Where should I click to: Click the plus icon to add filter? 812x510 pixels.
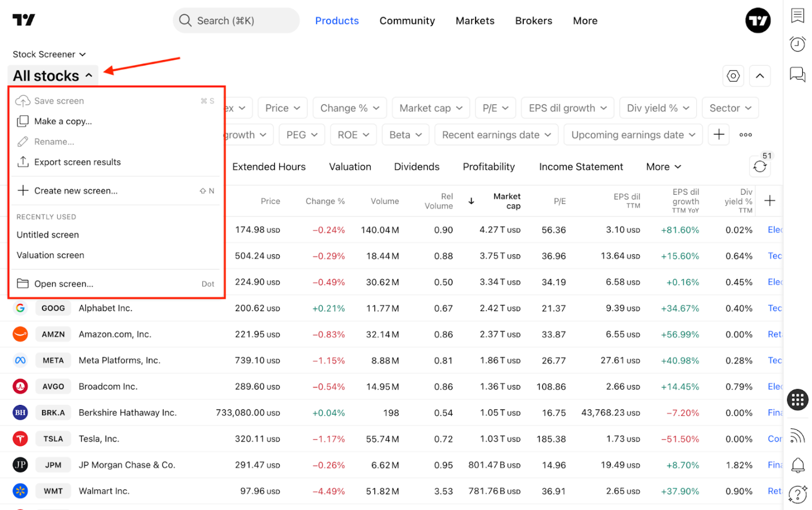click(718, 135)
